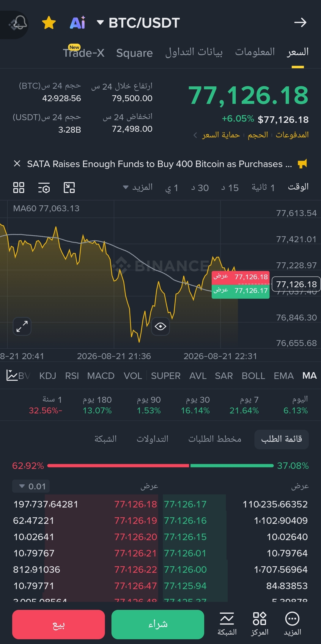Open the المدفوعات tag link
The image size is (321, 644).
292,135
